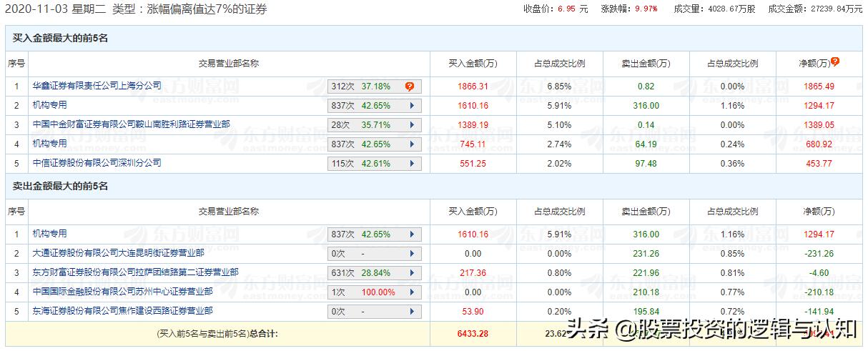This screenshot has width=868, height=351.
Task: Click the help icon beside 净额(万) header
Action: (835, 62)
